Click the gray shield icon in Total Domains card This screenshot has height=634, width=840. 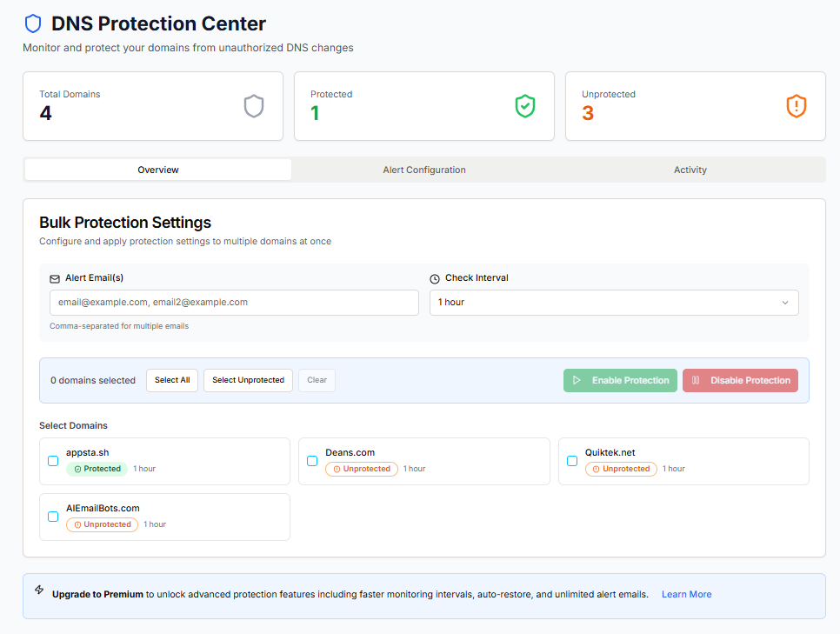[253, 106]
